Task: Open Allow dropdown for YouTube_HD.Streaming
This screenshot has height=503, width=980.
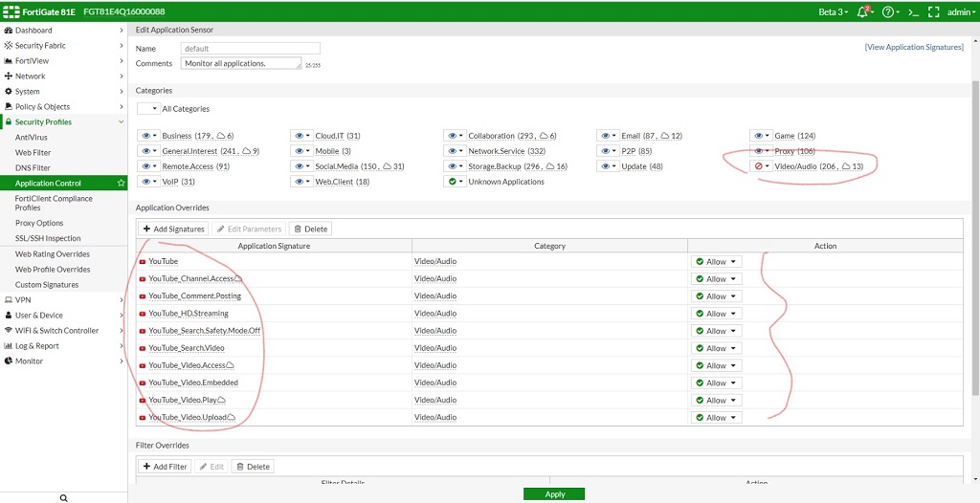Action: click(716, 314)
